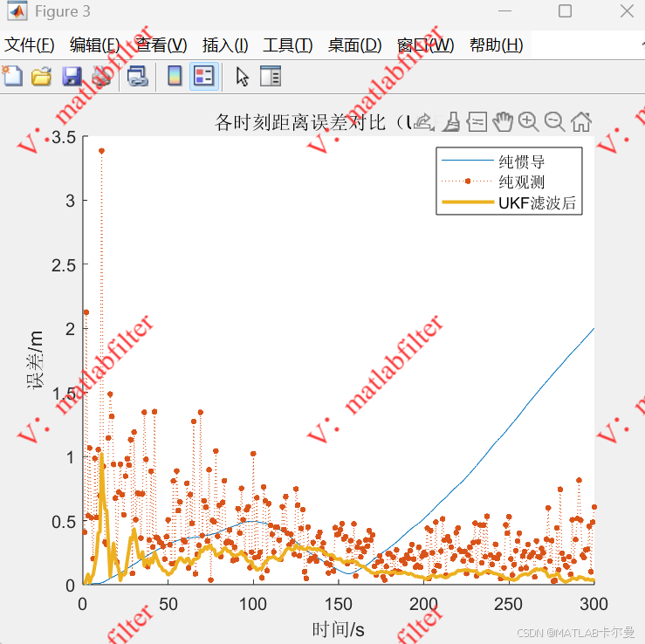
Task: Open the 插入(I) menu
Action: point(225,45)
